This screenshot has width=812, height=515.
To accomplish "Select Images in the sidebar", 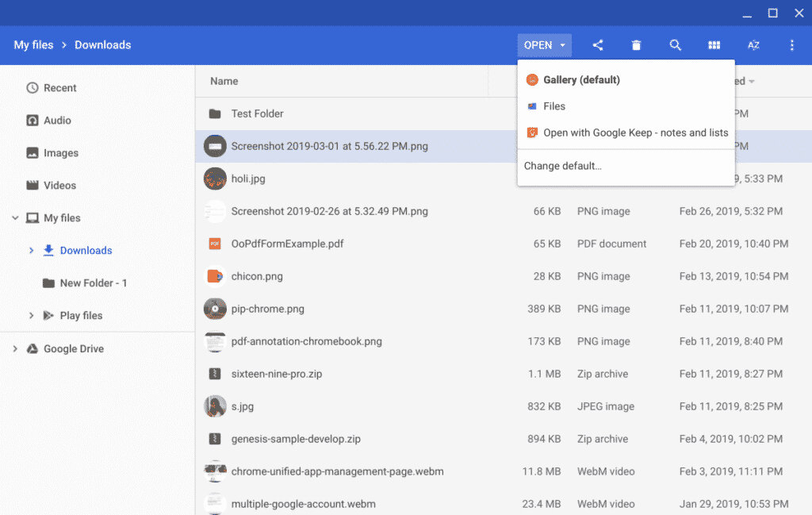I will [61, 153].
